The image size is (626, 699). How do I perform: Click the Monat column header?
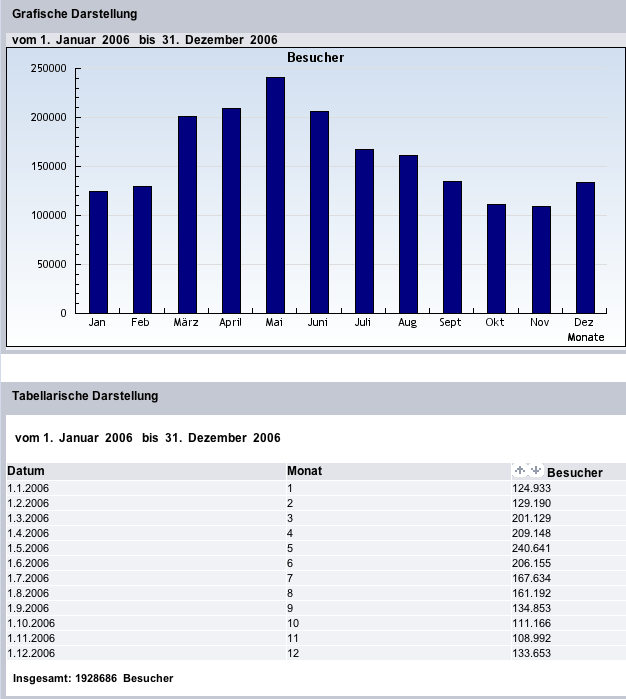[304, 471]
